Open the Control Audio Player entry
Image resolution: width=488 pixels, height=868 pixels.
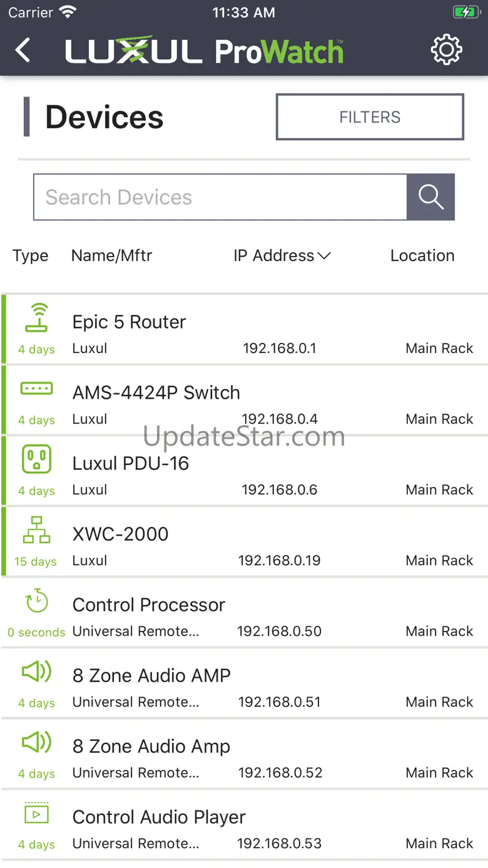click(244, 824)
